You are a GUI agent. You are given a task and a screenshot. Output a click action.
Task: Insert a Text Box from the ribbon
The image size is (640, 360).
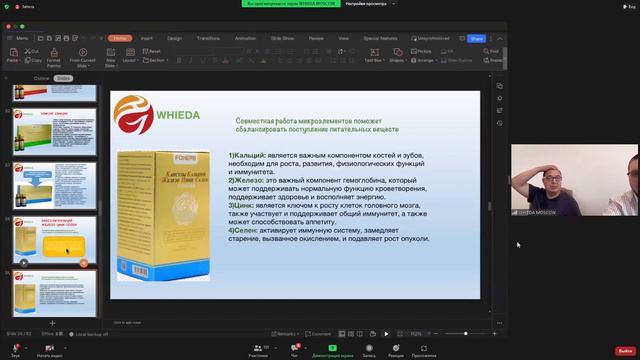(374, 55)
